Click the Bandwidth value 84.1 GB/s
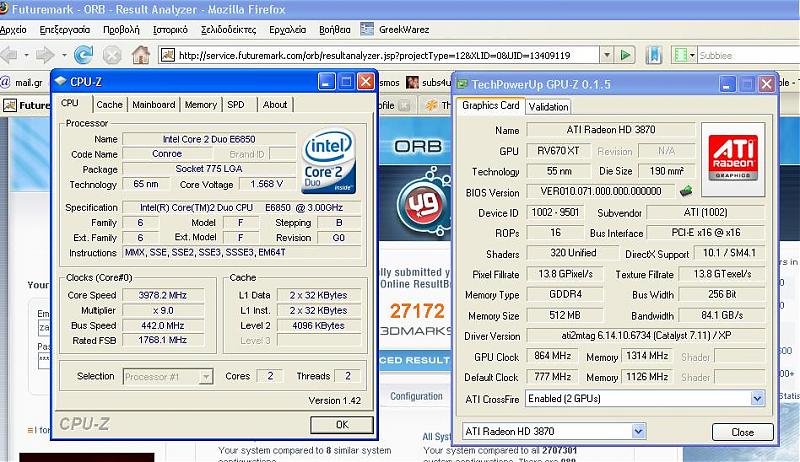 (722, 315)
